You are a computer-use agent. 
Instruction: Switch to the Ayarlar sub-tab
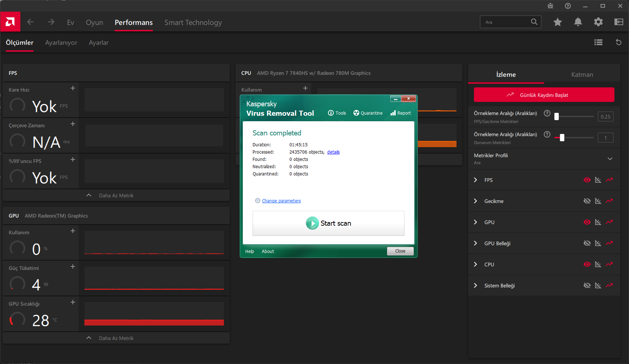[x=99, y=43]
